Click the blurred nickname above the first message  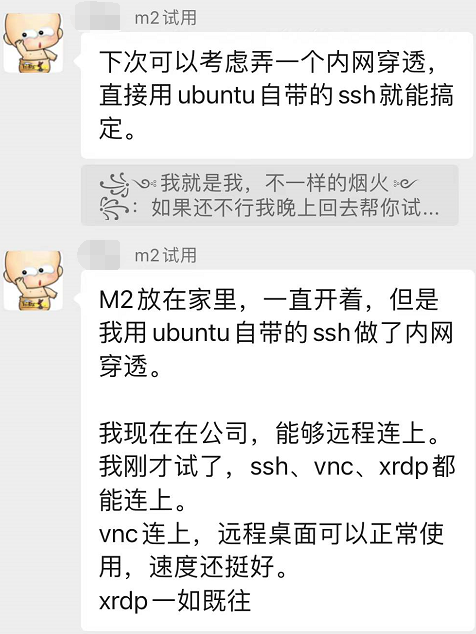[98, 16]
